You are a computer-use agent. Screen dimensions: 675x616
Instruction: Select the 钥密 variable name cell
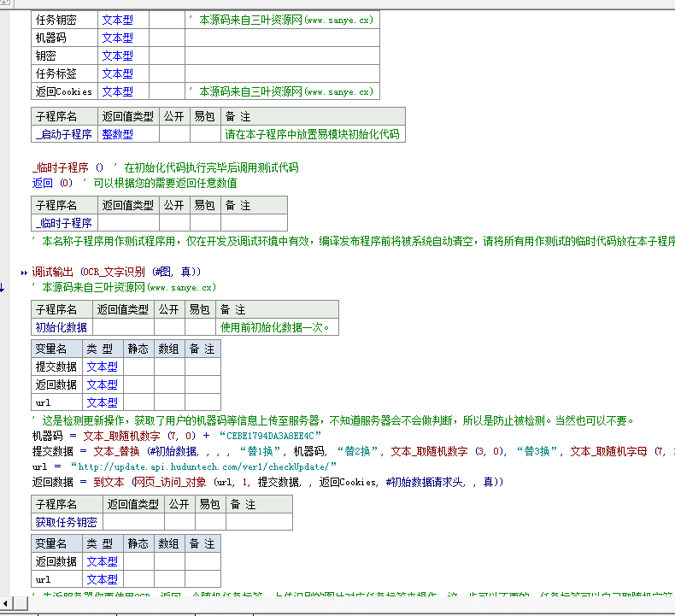[65, 56]
